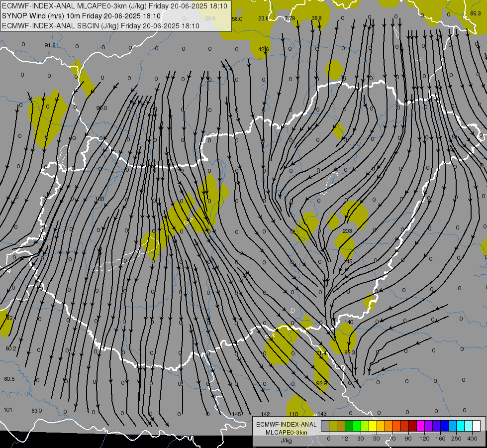
Task: Select the magenta swatch in the color scale
Action: click(420, 426)
